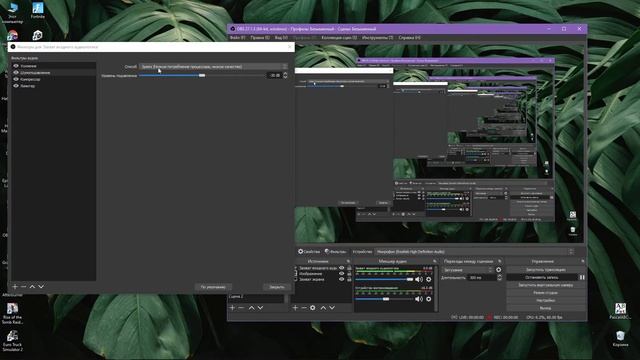
Task: Move the scene up in the Scenes panel
Action: pyautogui.click(x=251, y=308)
